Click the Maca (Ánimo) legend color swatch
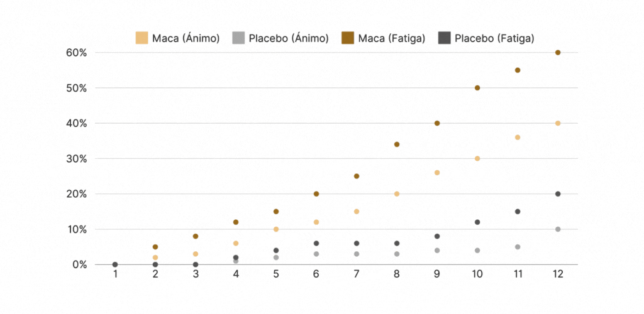Image resolution: width=644 pixels, height=314 pixels. [x=142, y=38]
